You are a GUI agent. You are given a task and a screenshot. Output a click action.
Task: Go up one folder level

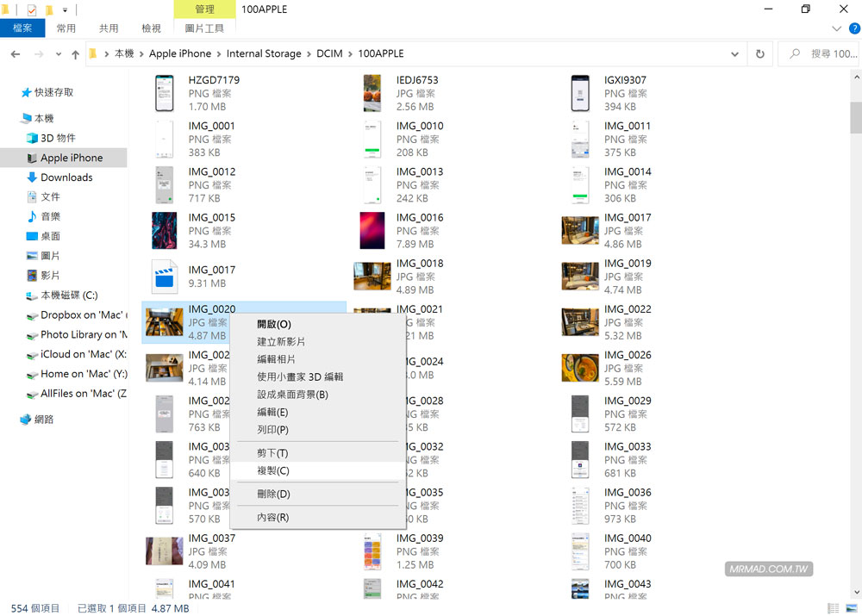75,54
